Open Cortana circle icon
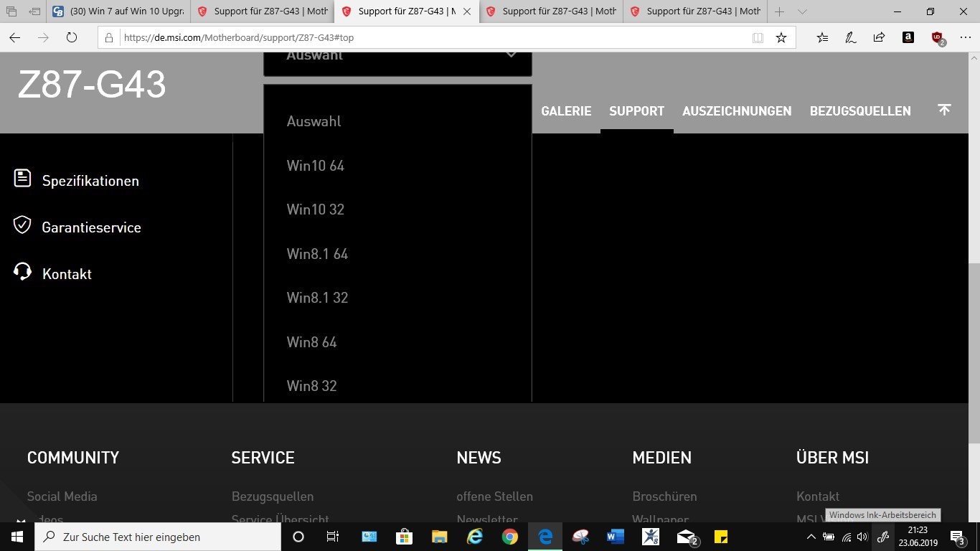This screenshot has height=551, width=980. tap(298, 537)
